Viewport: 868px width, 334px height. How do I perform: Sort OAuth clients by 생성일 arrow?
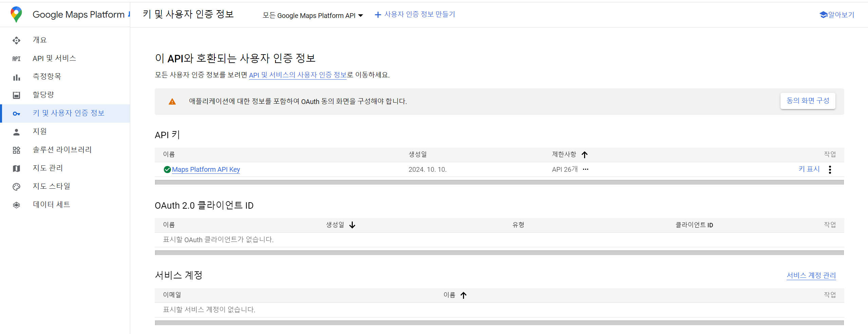352,225
